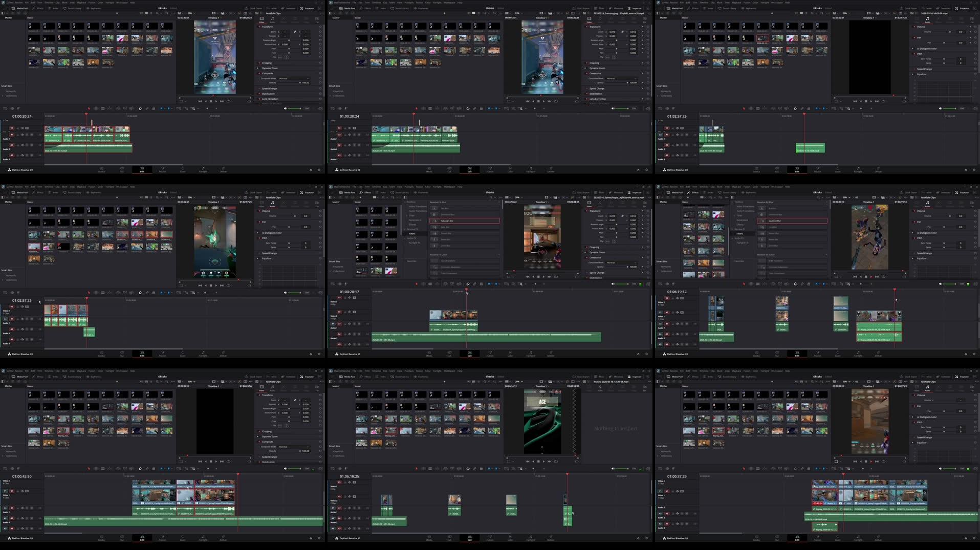This screenshot has height=550, width=980.
Task: Open the Fairlight audio page
Action: [203, 169]
